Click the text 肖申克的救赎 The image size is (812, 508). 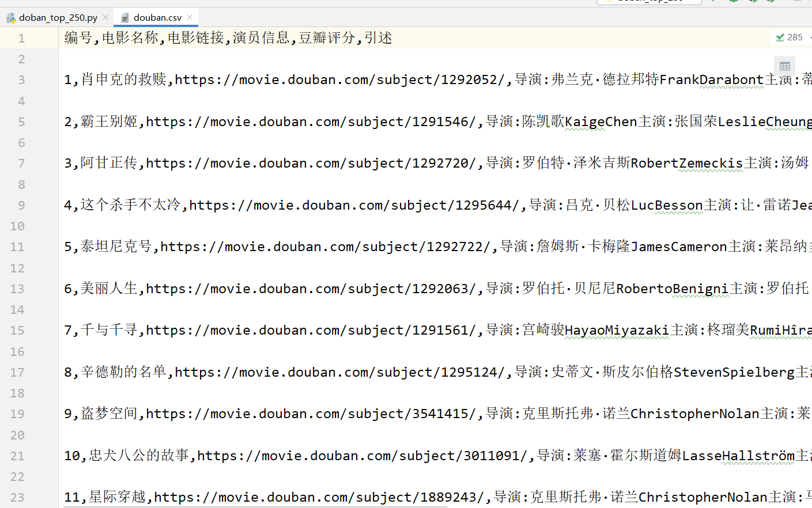123,79
